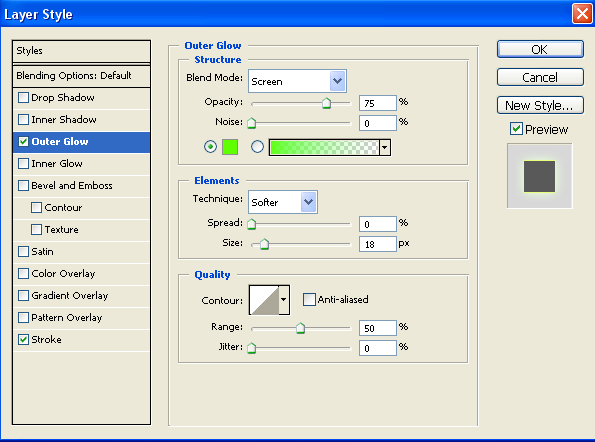This screenshot has width=595, height=442.
Task: Uncheck the Preview checkbox
Action: [x=516, y=129]
